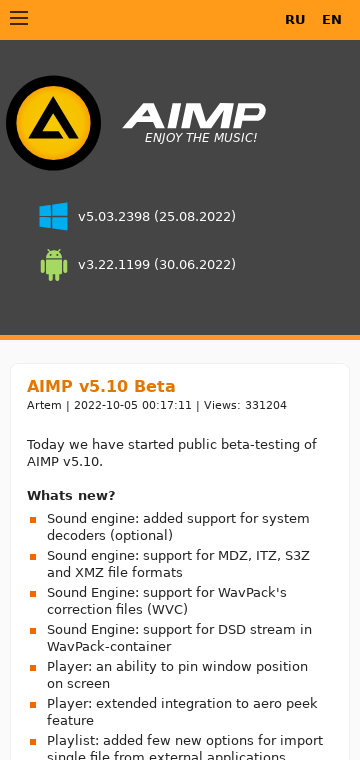Click the aero peek feature item
The image size is (360, 760).
click(182, 712)
